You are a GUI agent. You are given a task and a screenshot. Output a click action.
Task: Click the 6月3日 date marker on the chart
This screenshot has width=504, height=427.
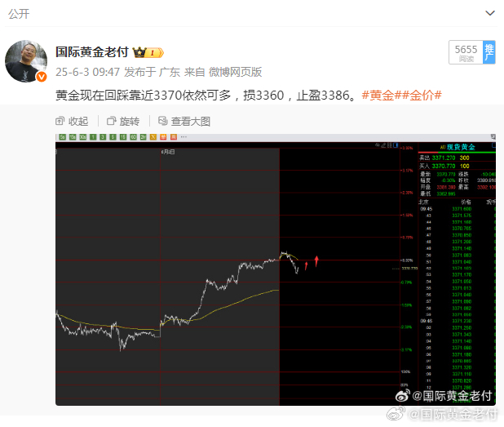click(166, 152)
